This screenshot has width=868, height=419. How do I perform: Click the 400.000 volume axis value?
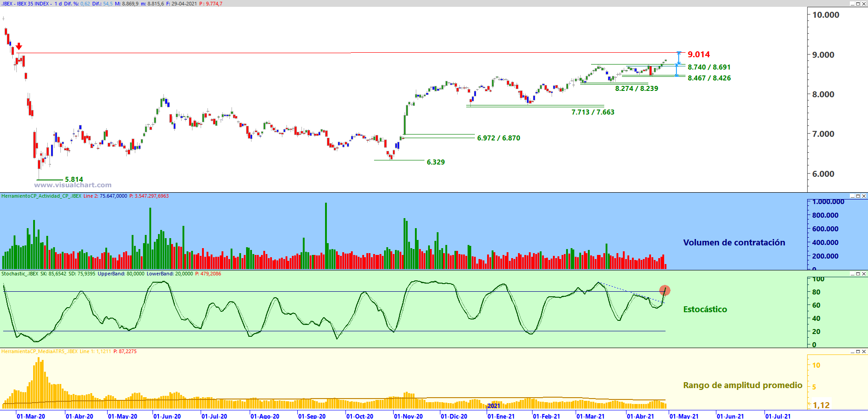[825, 243]
